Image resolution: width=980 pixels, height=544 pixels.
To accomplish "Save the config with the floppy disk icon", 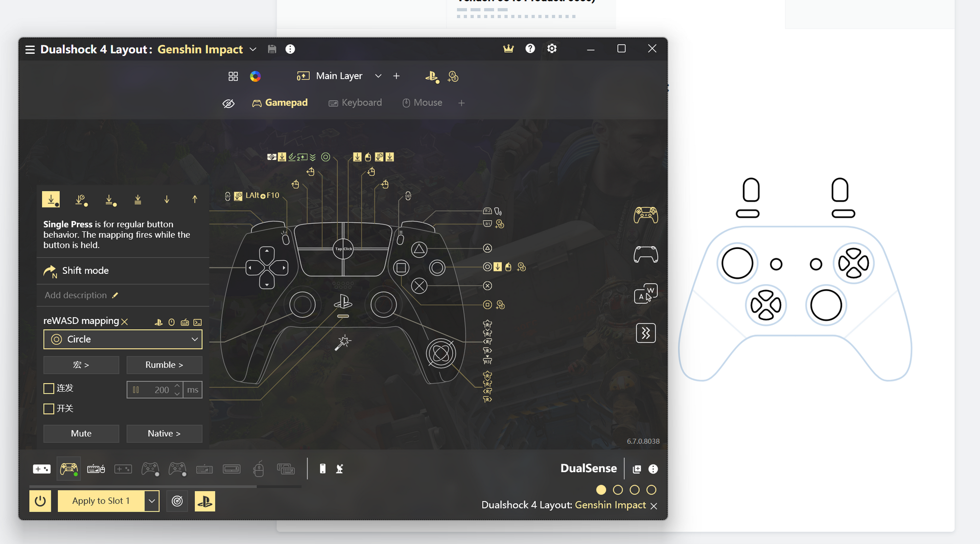I will pos(272,49).
